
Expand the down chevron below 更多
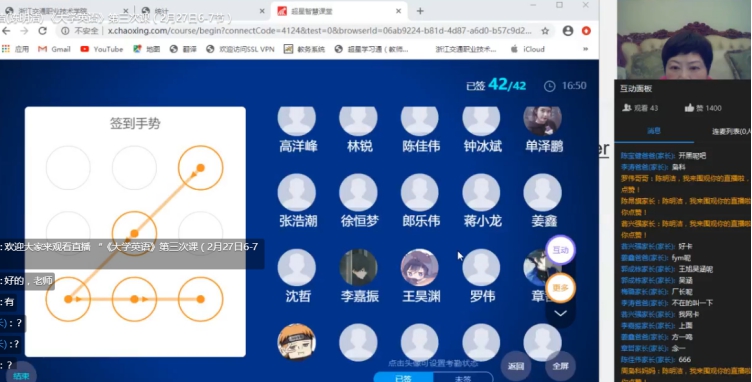pos(561,313)
